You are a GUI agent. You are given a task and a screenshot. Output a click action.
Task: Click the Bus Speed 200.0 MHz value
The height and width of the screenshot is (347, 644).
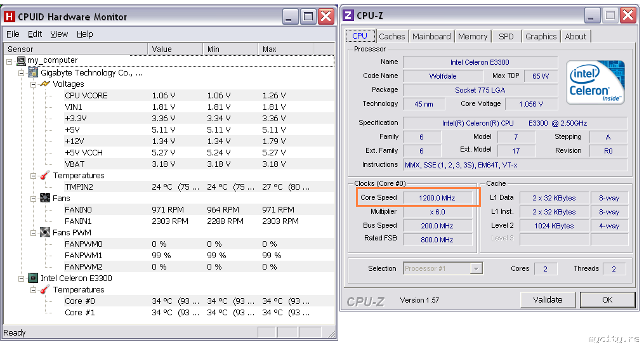(437, 226)
